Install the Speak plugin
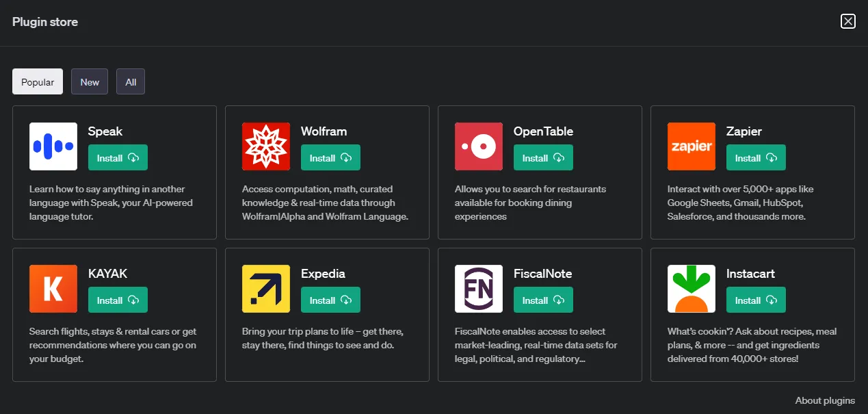Viewport: 868px width, 414px height. pos(118,157)
